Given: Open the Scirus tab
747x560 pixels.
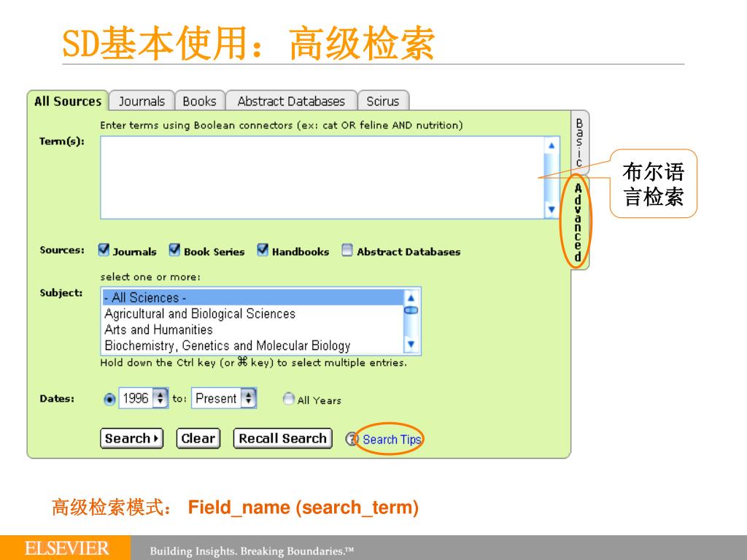Looking at the screenshot, I should [382, 101].
